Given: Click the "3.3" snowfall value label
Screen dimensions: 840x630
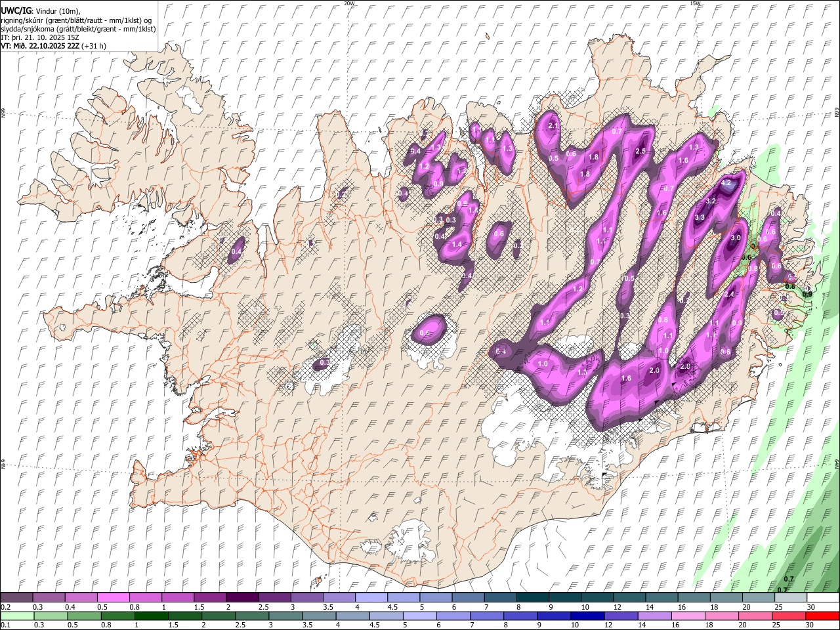Looking at the screenshot, I should point(700,217).
